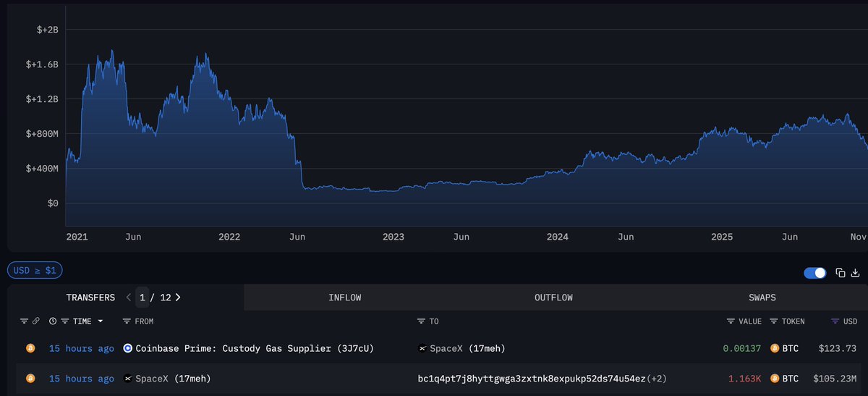This screenshot has width=868, height=396.
Task: Go to previous transfers page with left chevron
Action: [x=129, y=297]
